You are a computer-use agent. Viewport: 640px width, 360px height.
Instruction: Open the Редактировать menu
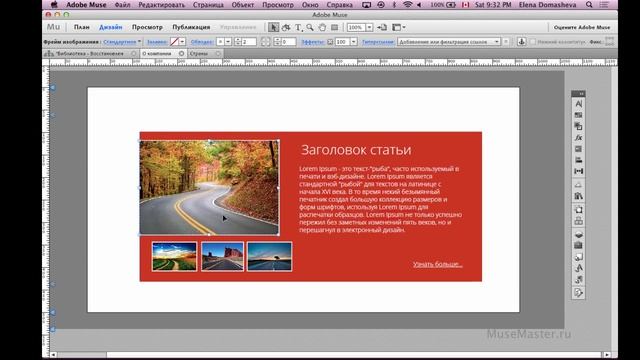tap(162, 5)
